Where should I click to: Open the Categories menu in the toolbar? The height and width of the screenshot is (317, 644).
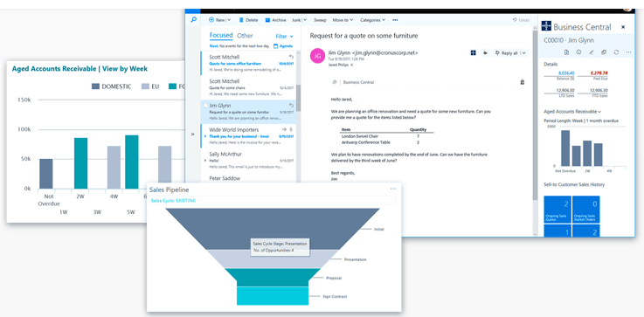pyautogui.click(x=372, y=20)
